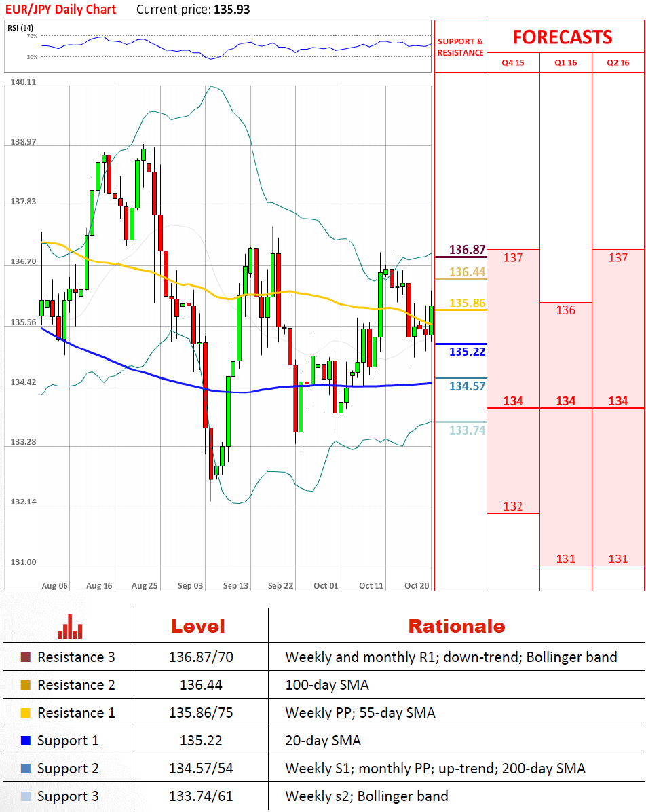This screenshot has width=646, height=812.
Task: Click the RSI 70% threshold label
Action: [32, 36]
